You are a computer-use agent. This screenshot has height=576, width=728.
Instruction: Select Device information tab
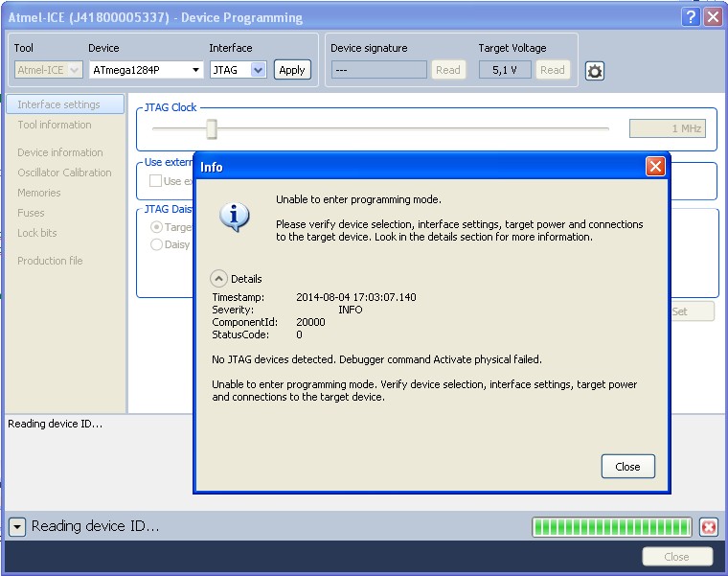(x=60, y=152)
